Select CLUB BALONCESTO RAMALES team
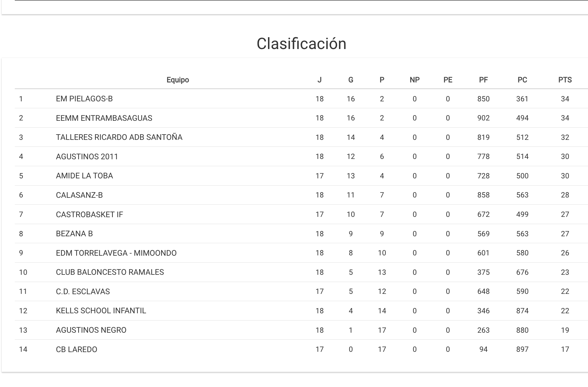Viewport: 588px width, 387px height. pyautogui.click(x=110, y=272)
